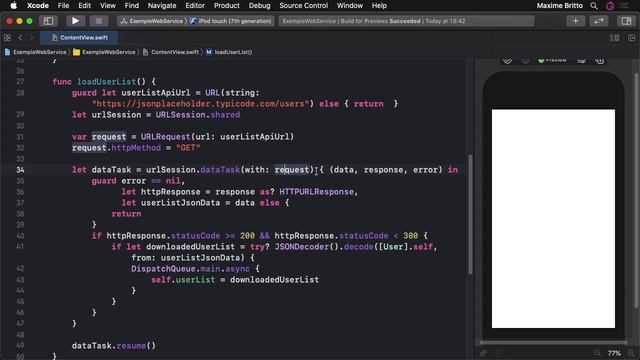The width and height of the screenshot is (640, 360).
Task: Click DispatchQueue.main.async on line 42
Action: 190,269
